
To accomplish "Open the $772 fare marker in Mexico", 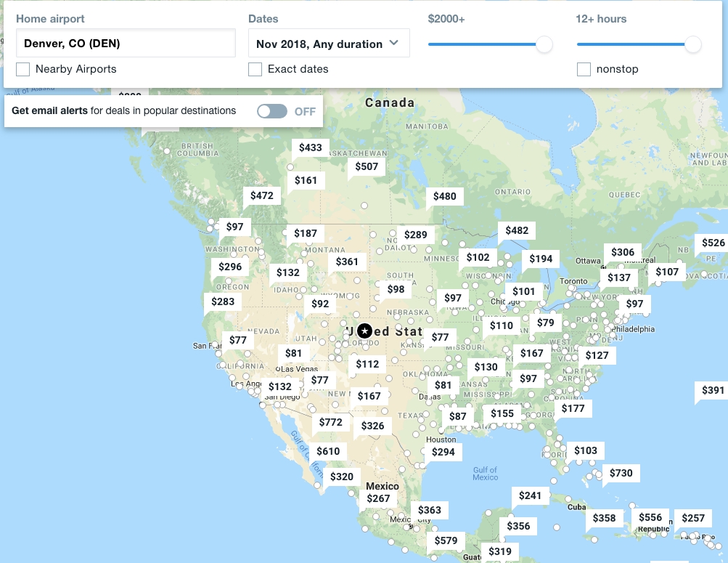I will 330,422.
